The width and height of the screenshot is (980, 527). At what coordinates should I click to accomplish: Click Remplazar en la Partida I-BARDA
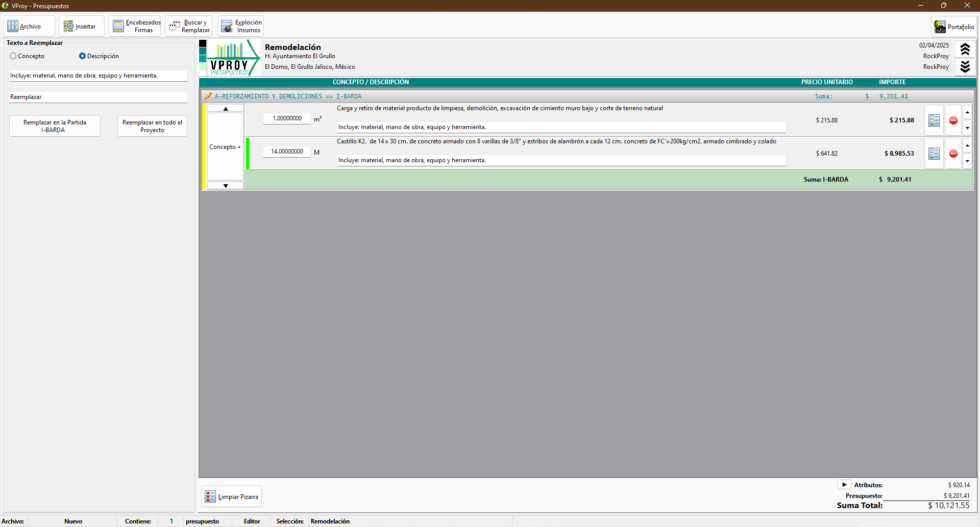click(55, 126)
